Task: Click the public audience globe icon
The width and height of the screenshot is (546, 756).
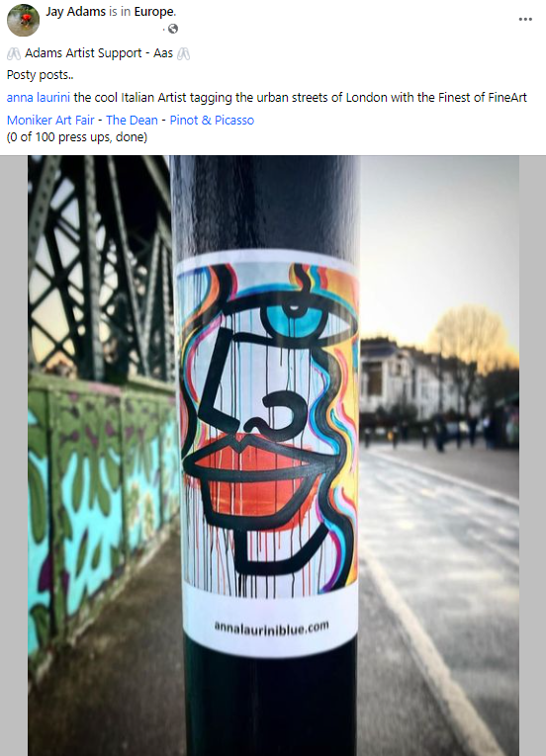Action: click(173, 29)
